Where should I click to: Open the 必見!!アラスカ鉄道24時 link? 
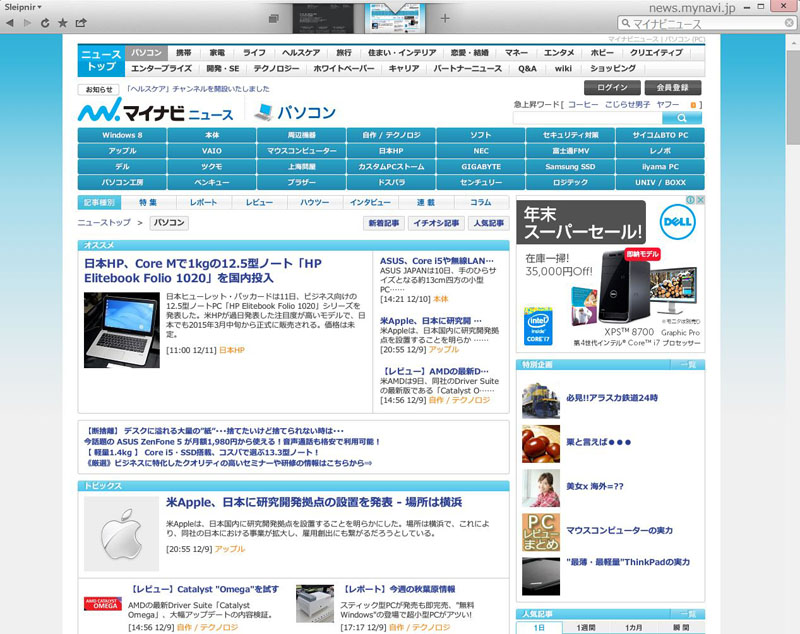coord(612,398)
